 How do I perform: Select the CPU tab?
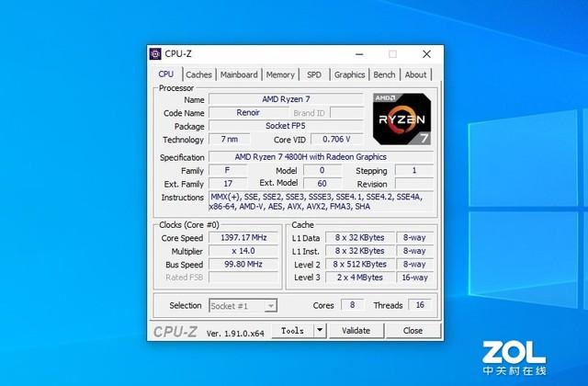click(166, 74)
